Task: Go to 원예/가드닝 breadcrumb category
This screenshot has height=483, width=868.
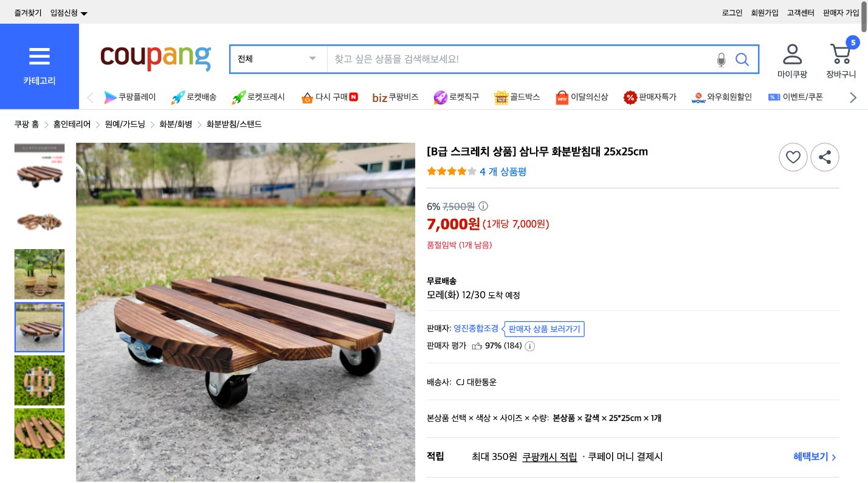Action: click(x=124, y=124)
